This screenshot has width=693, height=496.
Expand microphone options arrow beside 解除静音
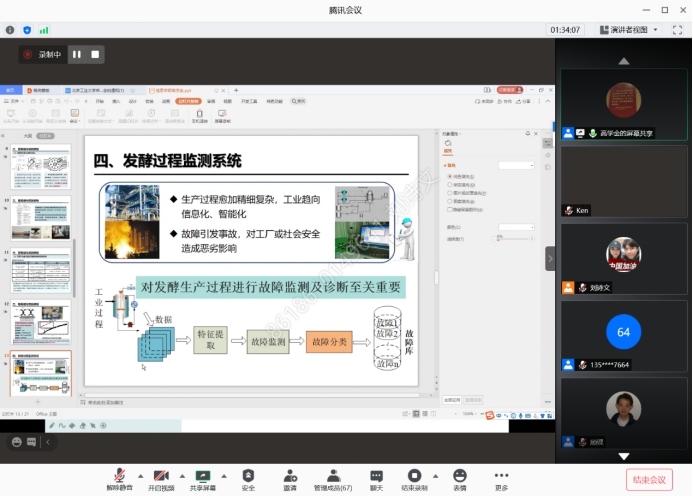coord(138,475)
